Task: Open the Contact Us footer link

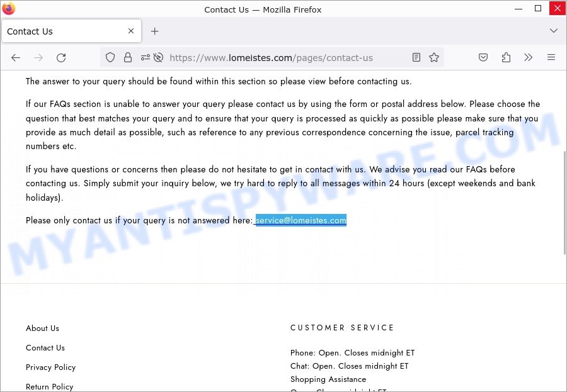Action: point(45,348)
